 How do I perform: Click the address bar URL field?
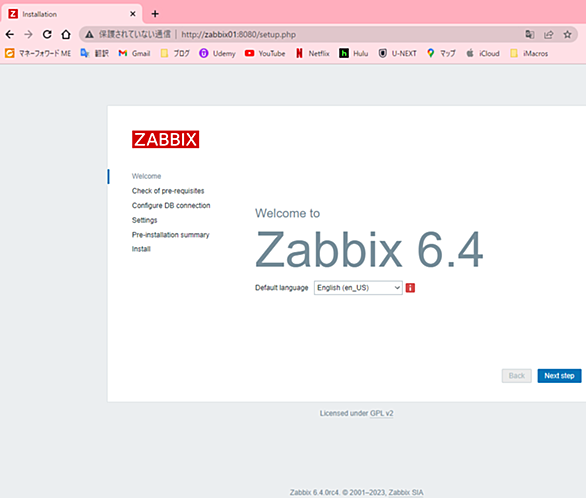[x=238, y=34]
